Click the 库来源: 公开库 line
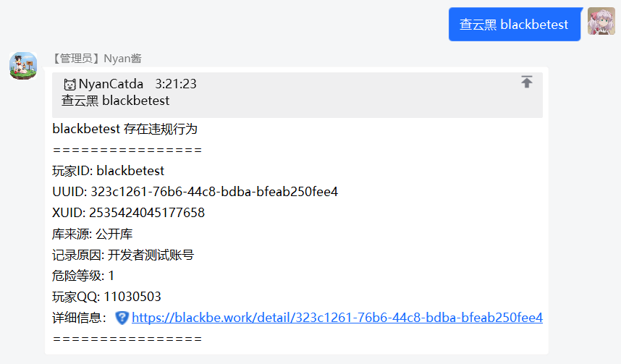The height and width of the screenshot is (364, 621). [x=93, y=234]
